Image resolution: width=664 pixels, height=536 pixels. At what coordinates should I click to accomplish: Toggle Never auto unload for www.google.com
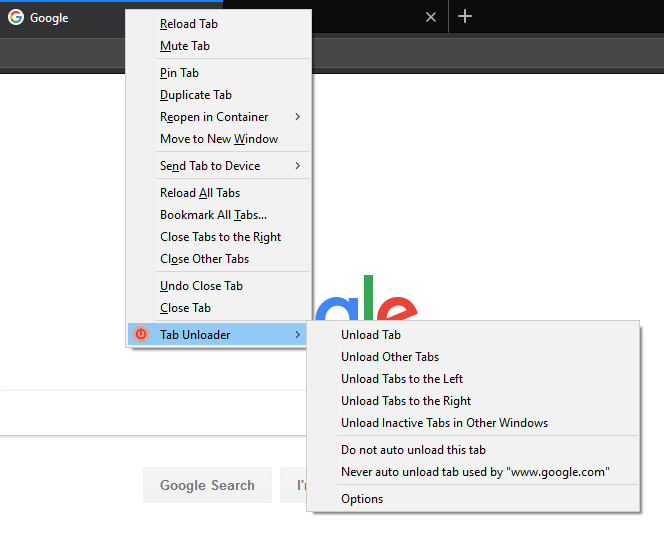473,472
